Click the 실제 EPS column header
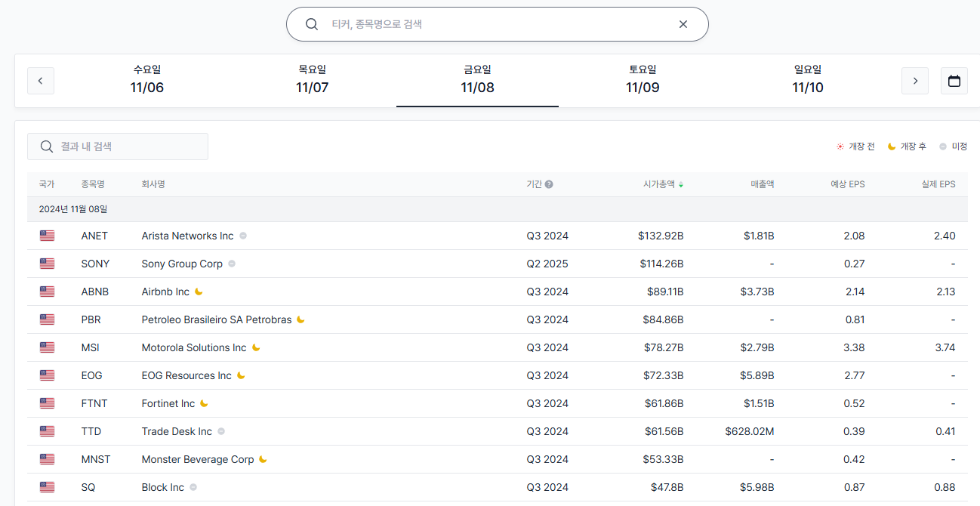The height and width of the screenshot is (506, 980). (938, 184)
